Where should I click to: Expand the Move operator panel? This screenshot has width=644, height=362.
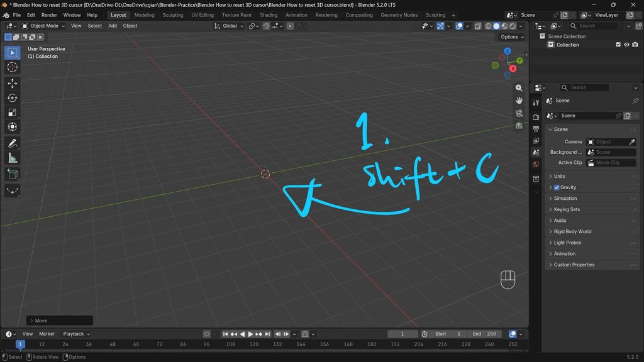60,321
